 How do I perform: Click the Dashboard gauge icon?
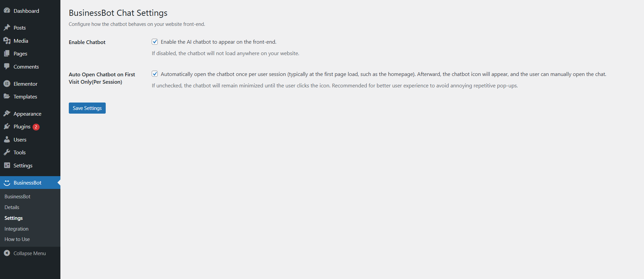point(7,11)
